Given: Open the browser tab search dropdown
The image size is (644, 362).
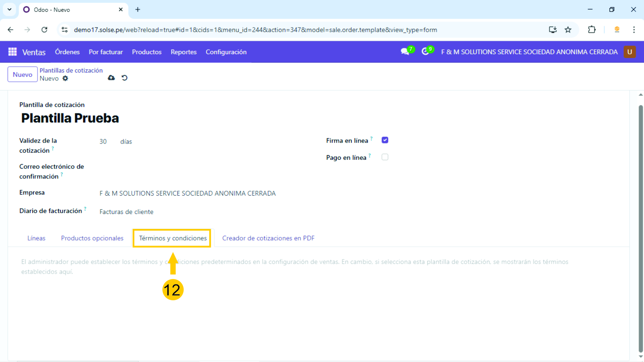Looking at the screenshot, I should (x=9, y=9).
